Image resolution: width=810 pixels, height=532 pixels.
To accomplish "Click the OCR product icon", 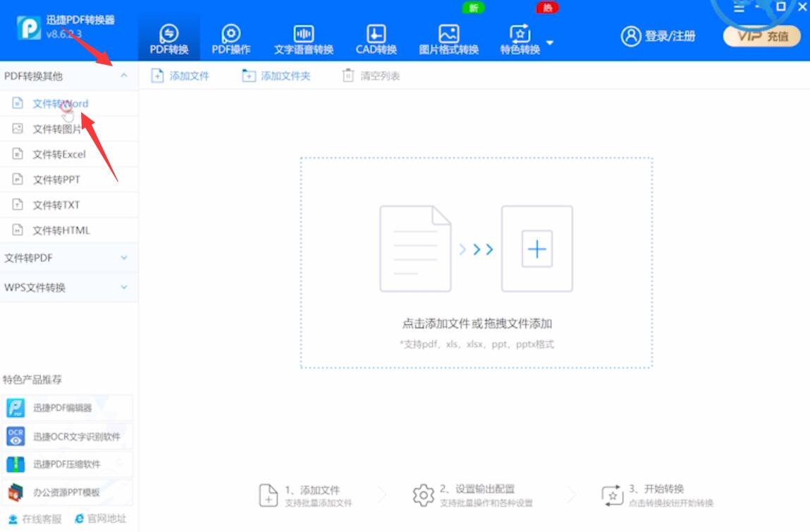I will [x=16, y=436].
